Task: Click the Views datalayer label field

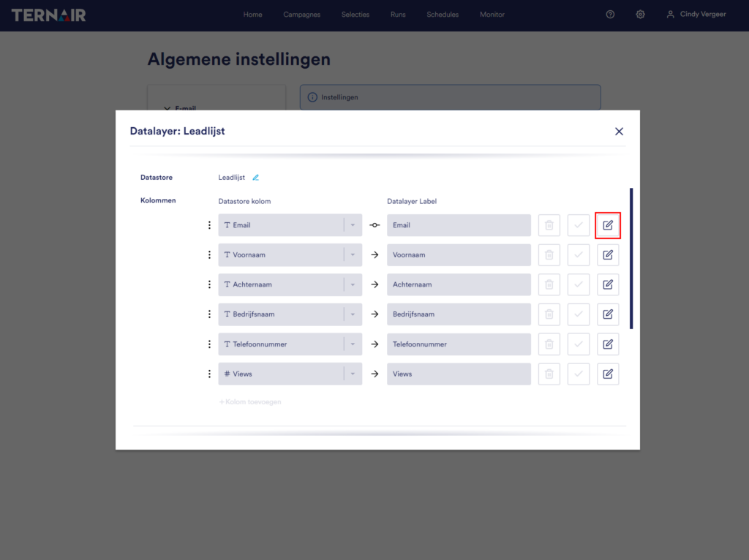Action: (459, 374)
